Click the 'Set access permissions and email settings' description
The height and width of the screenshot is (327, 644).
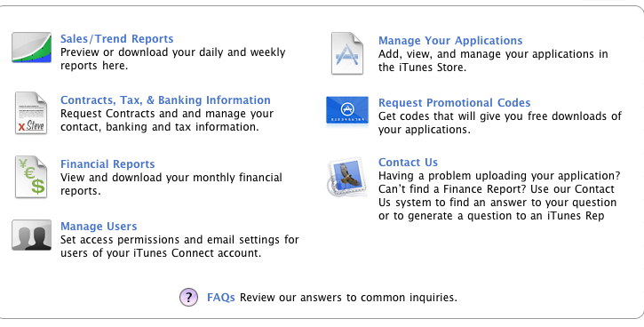point(179,246)
